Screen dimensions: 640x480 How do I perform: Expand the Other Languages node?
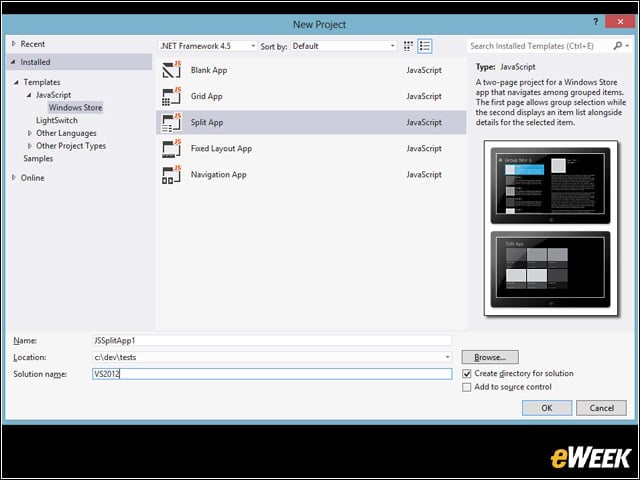click(30, 133)
